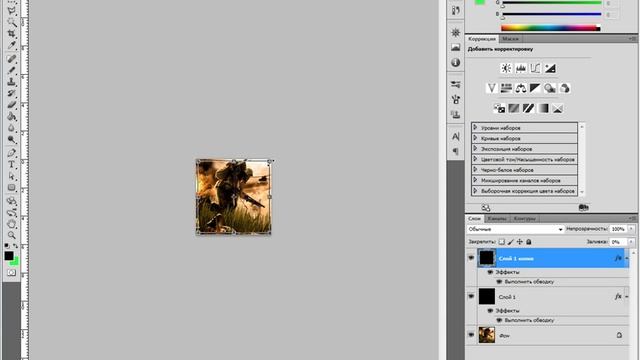Select the Lasso tool

pyautogui.click(x=11, y=11)
